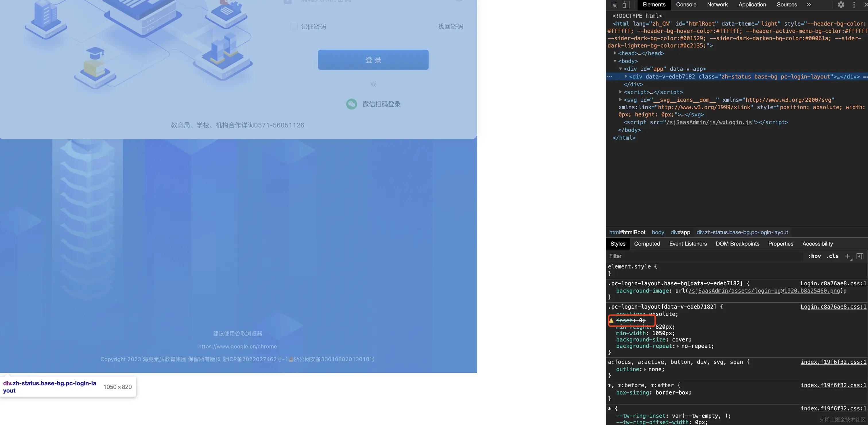Screen dimensions: 868x425
Task: Click box-sizing border-box value
Action: tap(672, 393)
